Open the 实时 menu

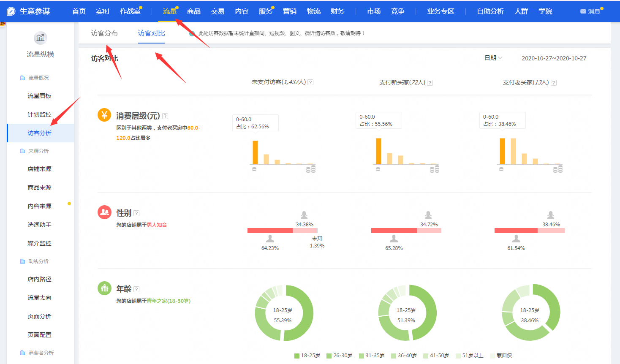(103, 11)
